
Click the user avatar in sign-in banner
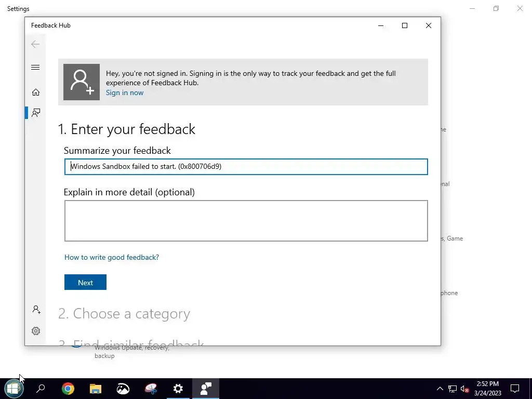(x=82, y=82)
